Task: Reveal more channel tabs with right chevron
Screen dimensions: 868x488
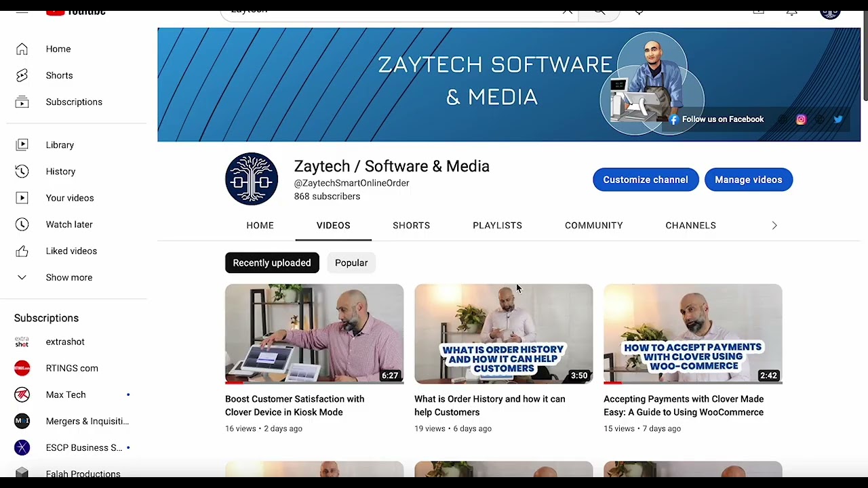Action: [774, 225]
